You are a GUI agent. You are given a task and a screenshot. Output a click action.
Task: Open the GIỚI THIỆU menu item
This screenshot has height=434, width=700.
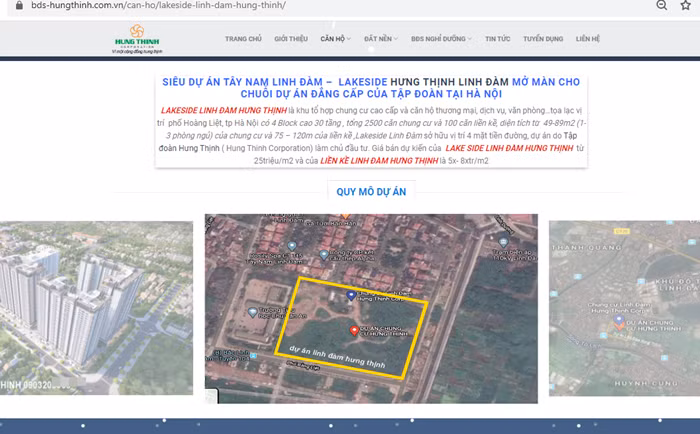point(291,39)
